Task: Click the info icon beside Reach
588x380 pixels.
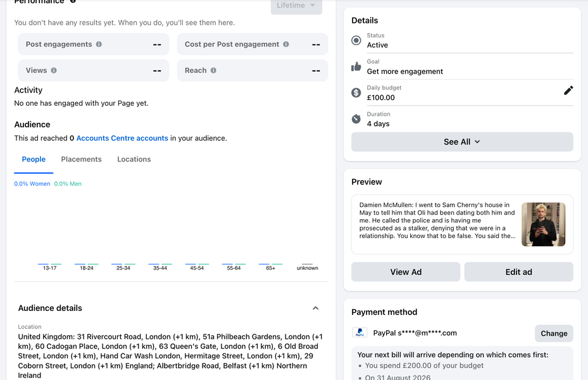Action: 213,70
